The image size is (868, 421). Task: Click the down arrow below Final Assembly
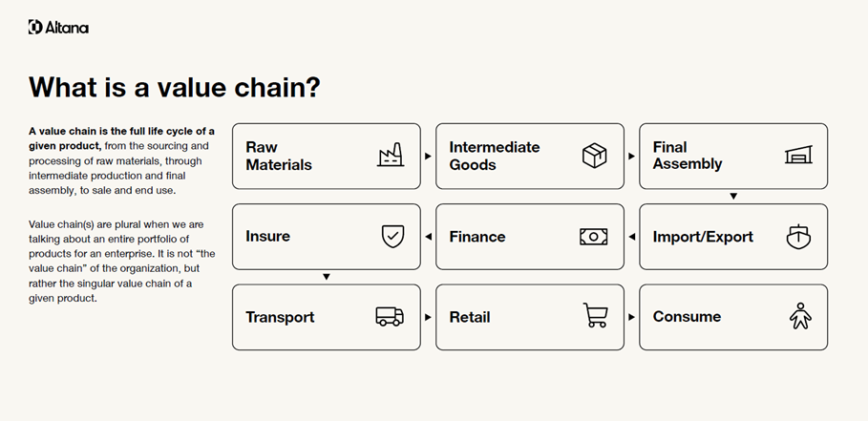pos(733,197)
